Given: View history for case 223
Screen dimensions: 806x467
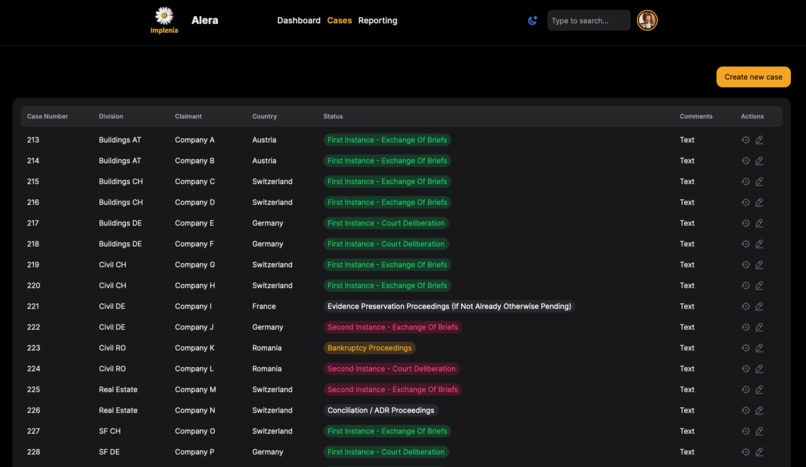Looking at the screenshot, I should 745,348.
